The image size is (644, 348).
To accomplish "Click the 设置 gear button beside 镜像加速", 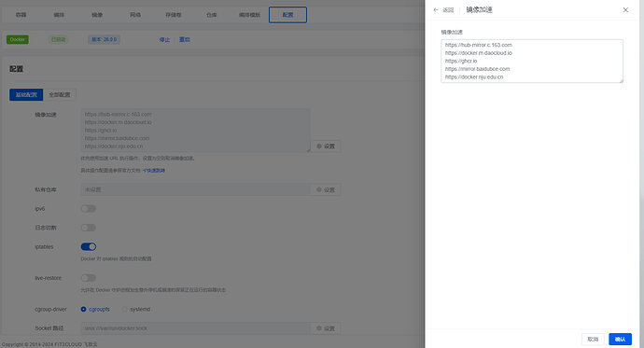I will 326,146.
